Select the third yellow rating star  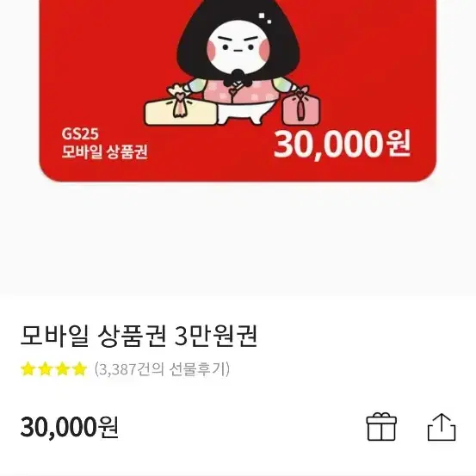click(62, 369)
